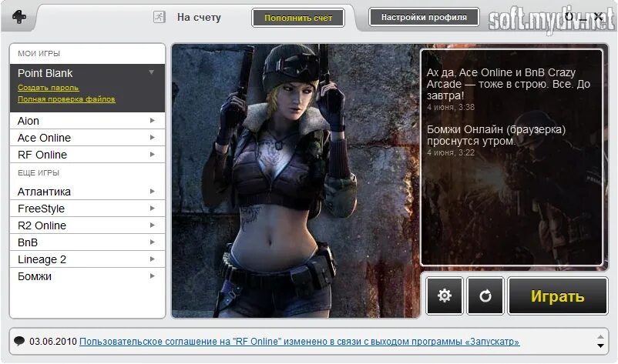Expand the FreeStyle arrow
The height and width of the screenshot is (364, 618).
(x=152, y=209)
